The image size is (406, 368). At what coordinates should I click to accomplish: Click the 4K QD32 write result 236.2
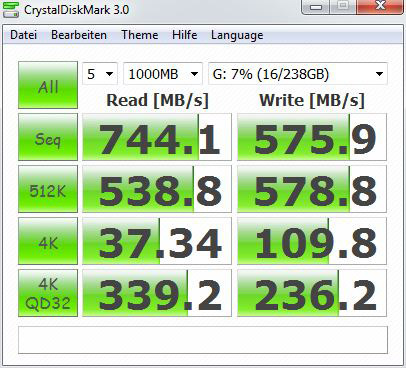coord(312,293)
